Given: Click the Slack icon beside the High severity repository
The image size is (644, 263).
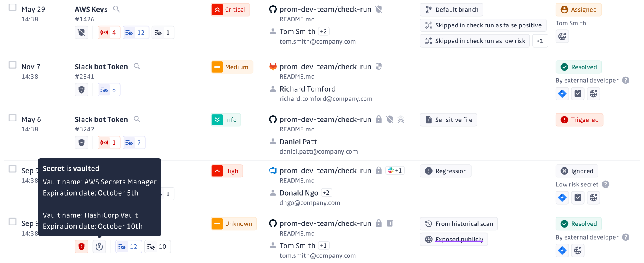Looking at the screenshot, I should tap(395, 170).
